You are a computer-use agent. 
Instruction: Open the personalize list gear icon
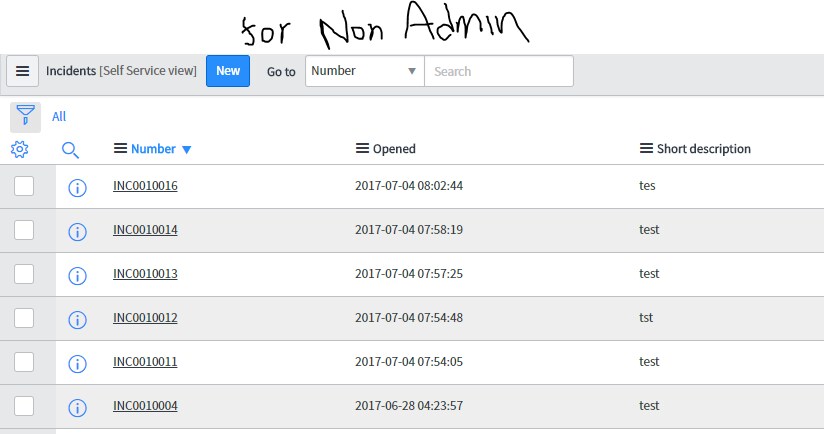pos(20,149)
